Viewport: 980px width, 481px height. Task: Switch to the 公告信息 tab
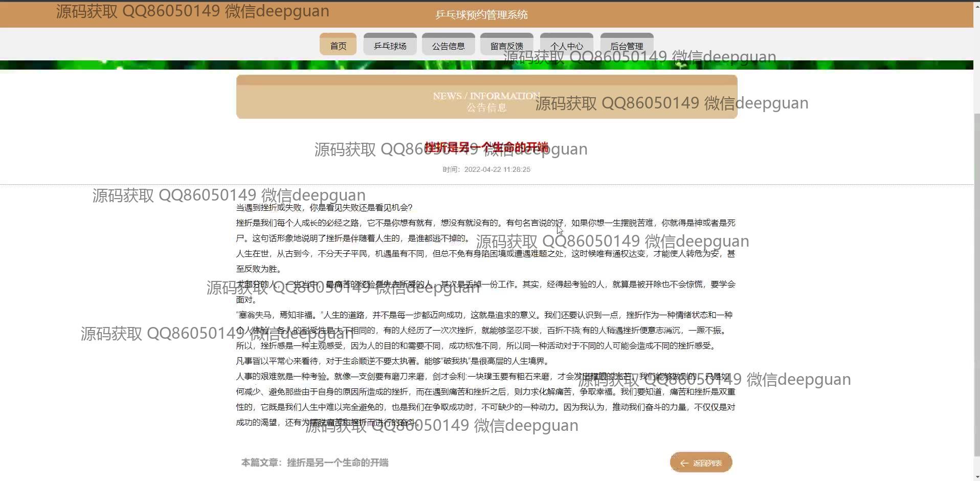(x=448, y=46)
